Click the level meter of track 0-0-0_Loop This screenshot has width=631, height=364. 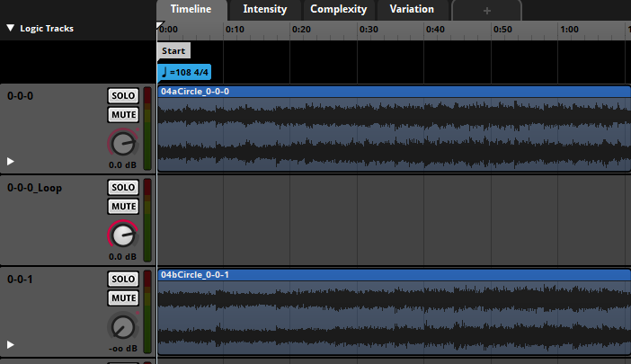click(x=147, y=220)
